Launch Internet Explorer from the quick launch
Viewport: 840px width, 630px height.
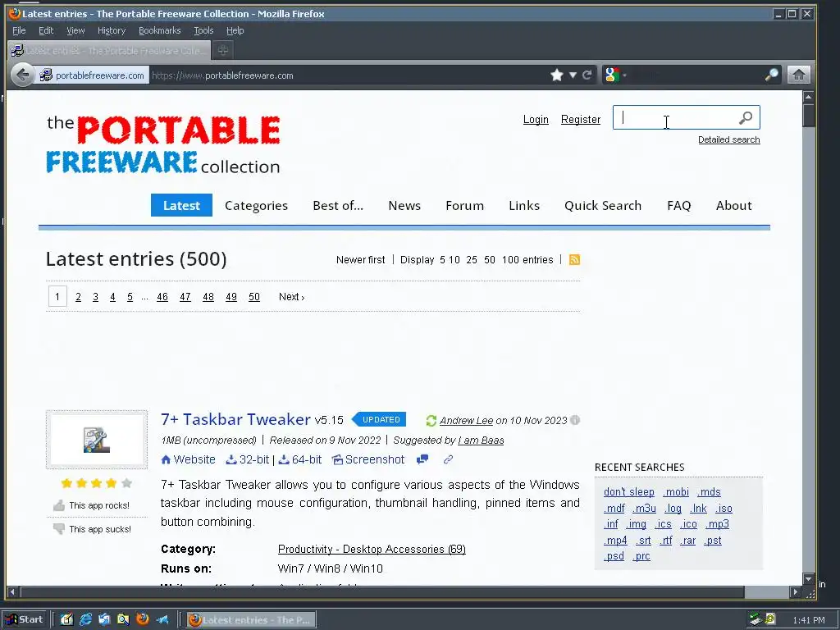pos(85,620)
